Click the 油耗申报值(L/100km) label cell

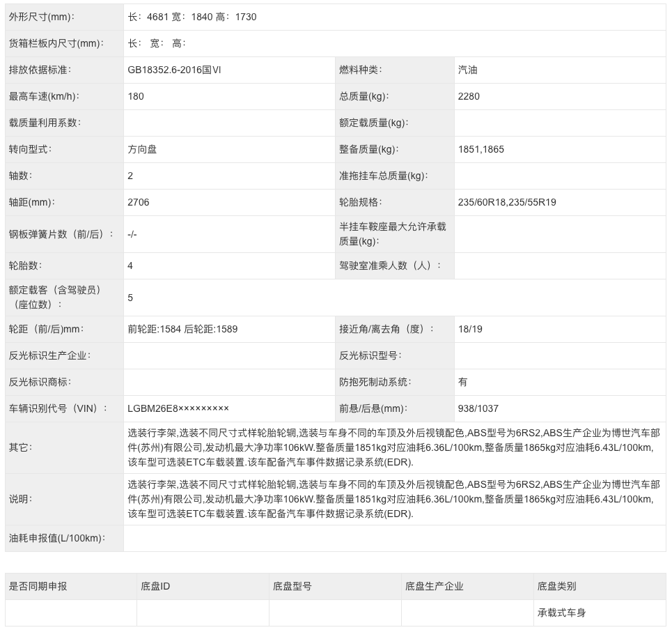(56, 538)
